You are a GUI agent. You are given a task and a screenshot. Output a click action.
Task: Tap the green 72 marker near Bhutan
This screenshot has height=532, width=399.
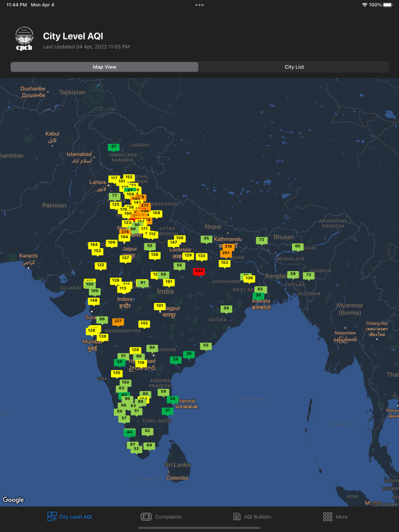[262, 240]
